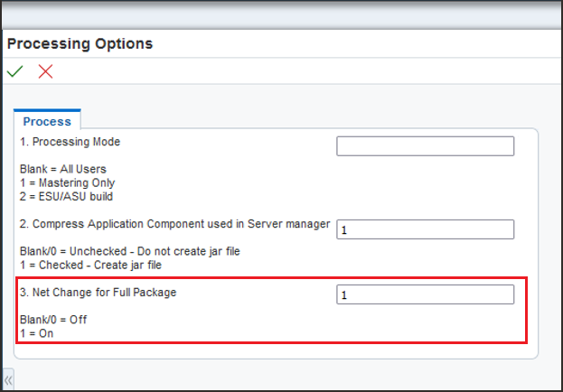Click the '2 = ESU/ASU build' description line
Viewport: 563px width, 392px height.
point(67,197)
